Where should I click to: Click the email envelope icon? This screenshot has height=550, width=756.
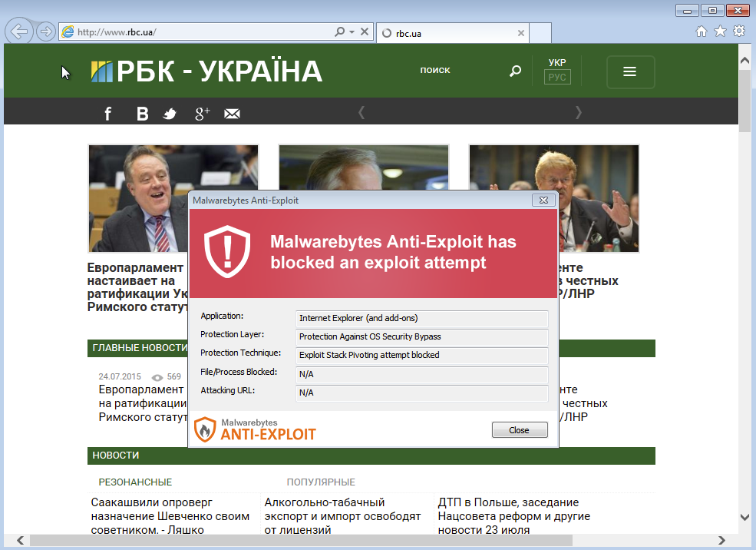pos(232,114)
